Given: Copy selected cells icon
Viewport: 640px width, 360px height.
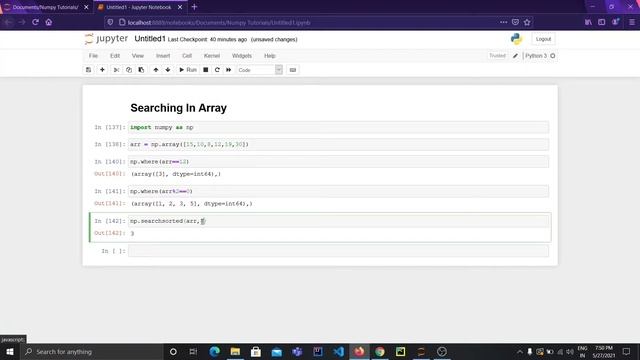Looking at the screenshot, I should coord(129,70).
